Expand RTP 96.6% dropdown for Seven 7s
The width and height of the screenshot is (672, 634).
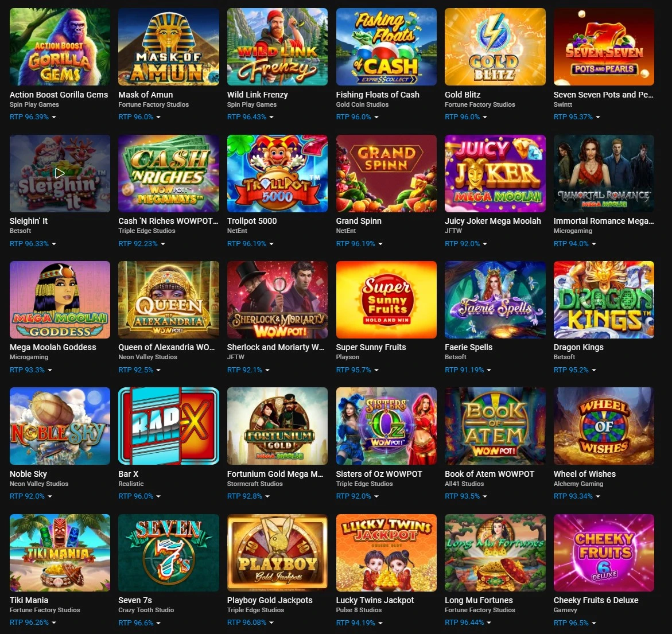[139, 623]
